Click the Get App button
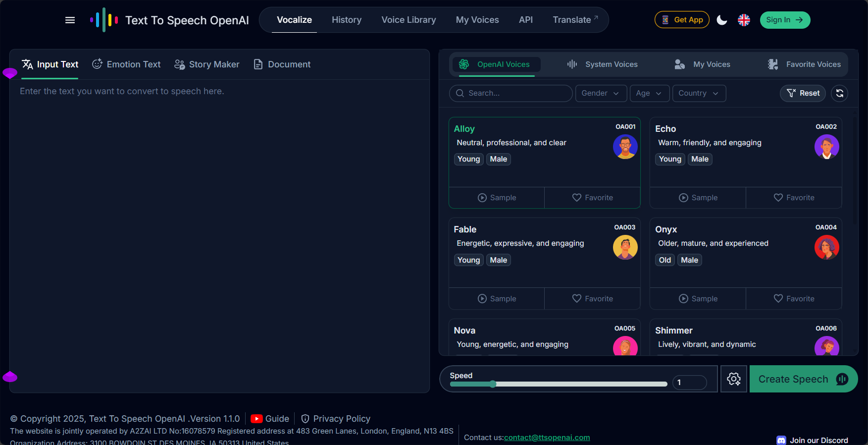868x445 pixels. pos(682,20)
